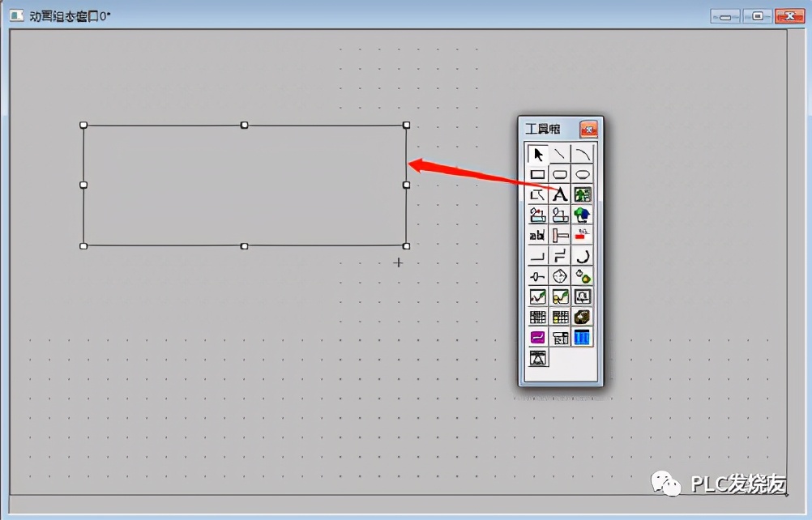812x520 pixels.
Task: Select the 'ab|' input box tool
Action: point(537,236)
